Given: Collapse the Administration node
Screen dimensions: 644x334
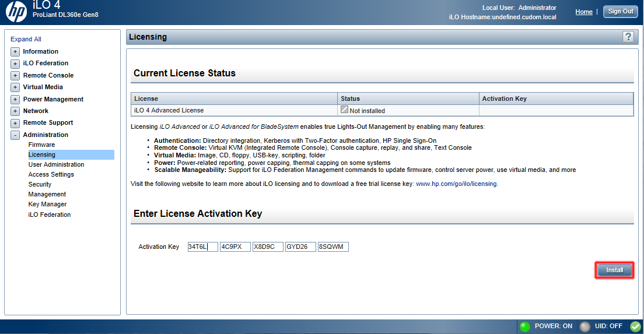Looking at the screenshot, I should coord(15,135).
